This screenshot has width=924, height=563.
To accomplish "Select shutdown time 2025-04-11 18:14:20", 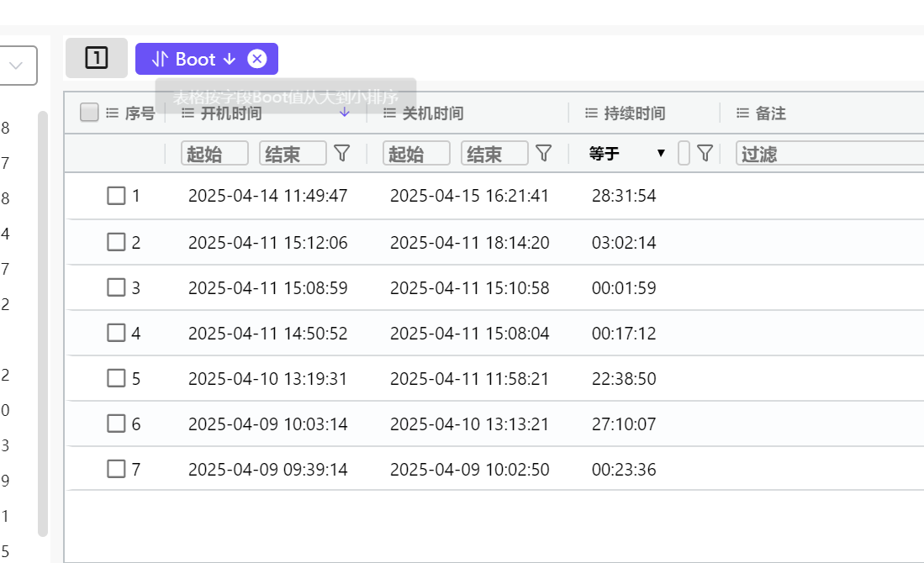I will click(470, 243).
